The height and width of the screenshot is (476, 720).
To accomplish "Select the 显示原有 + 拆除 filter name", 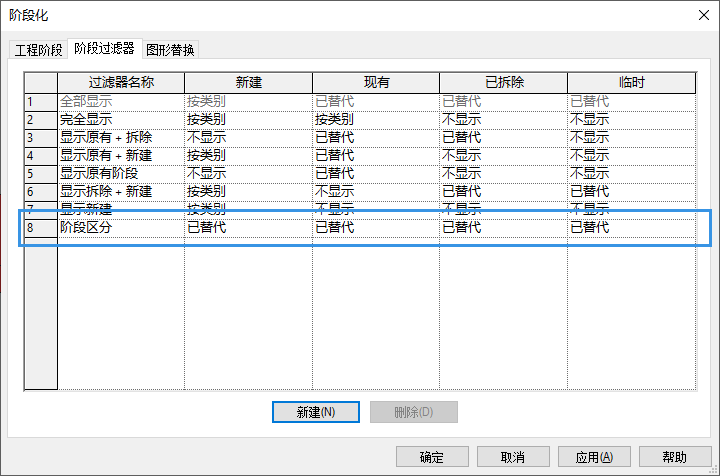I will [121, 138].
